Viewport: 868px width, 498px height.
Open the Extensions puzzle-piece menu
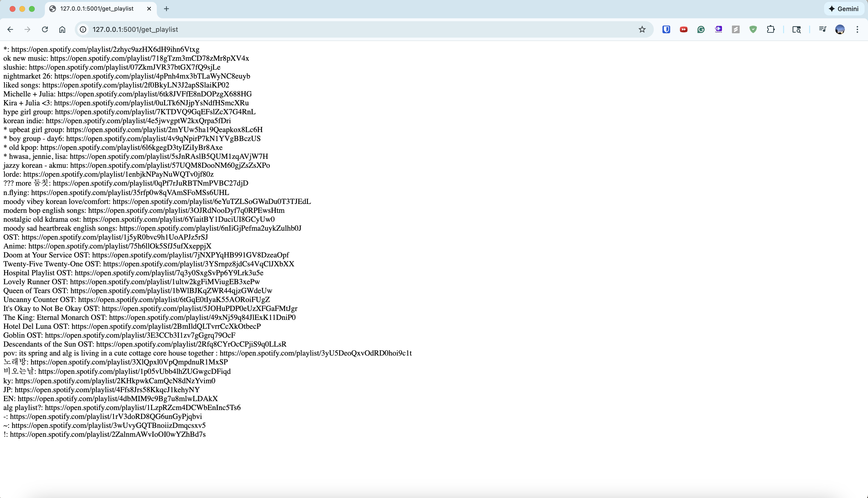coord(771,29)
